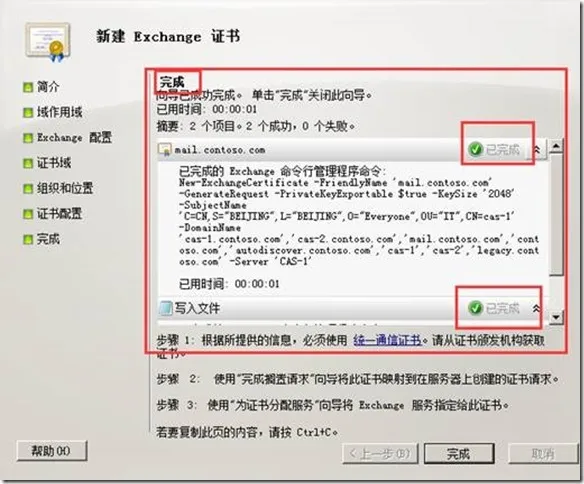This screenshot has width=584, height=484.
Task: Click the green step marker beside 证书域
Action: click(x=28, y=163)
